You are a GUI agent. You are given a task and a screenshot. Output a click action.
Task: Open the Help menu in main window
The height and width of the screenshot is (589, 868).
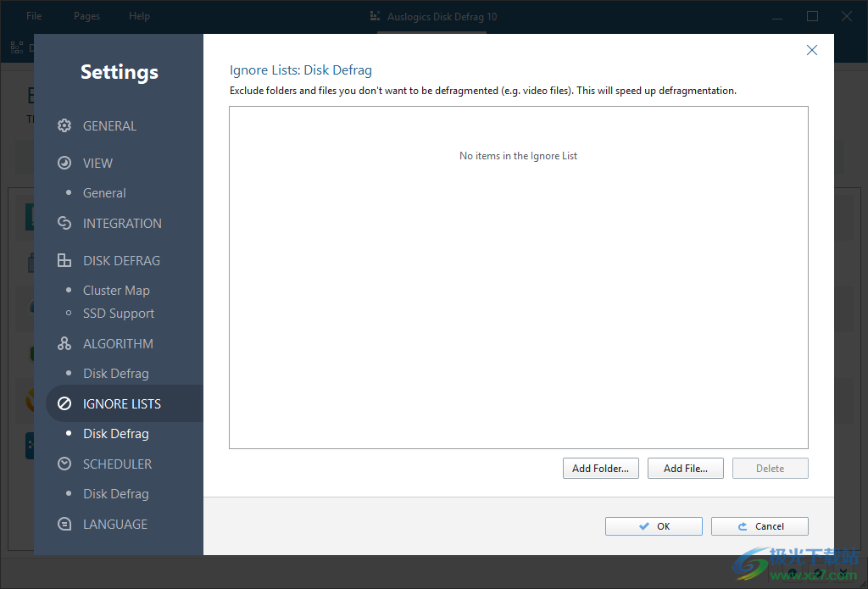(140, 16)
